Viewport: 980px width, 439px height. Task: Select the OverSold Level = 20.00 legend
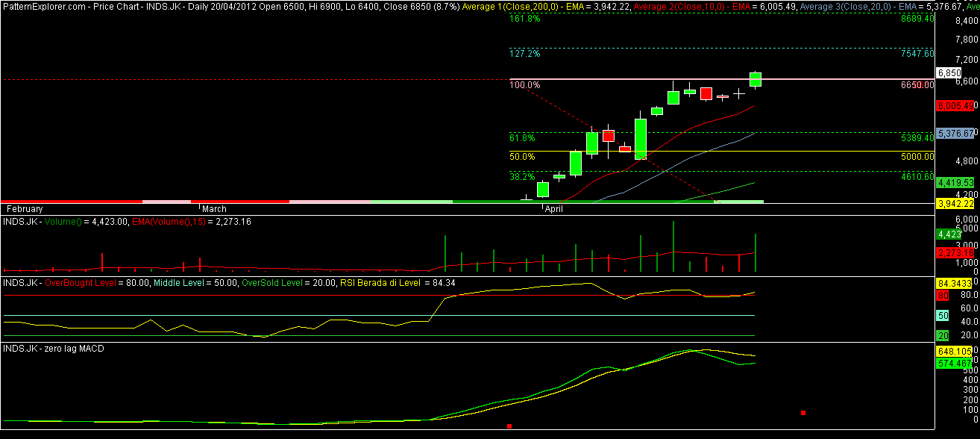point(289,283)
